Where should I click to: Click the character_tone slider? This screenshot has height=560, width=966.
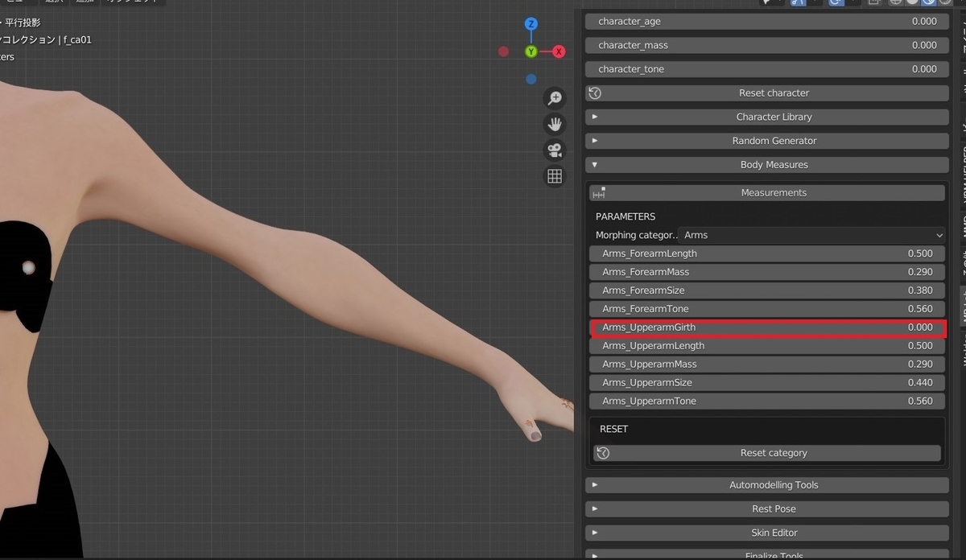(x=767, y=69)
